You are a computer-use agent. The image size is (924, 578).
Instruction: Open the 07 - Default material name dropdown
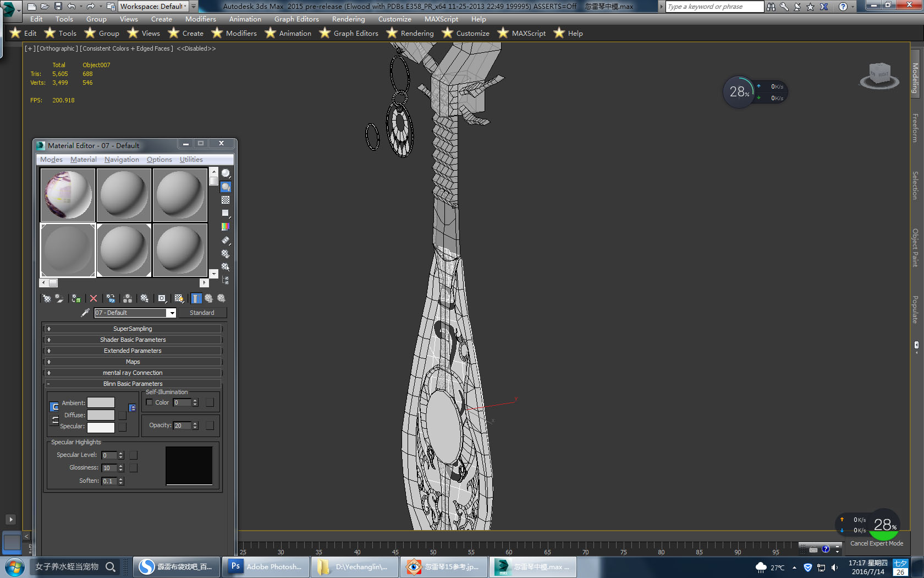point(172,313)
